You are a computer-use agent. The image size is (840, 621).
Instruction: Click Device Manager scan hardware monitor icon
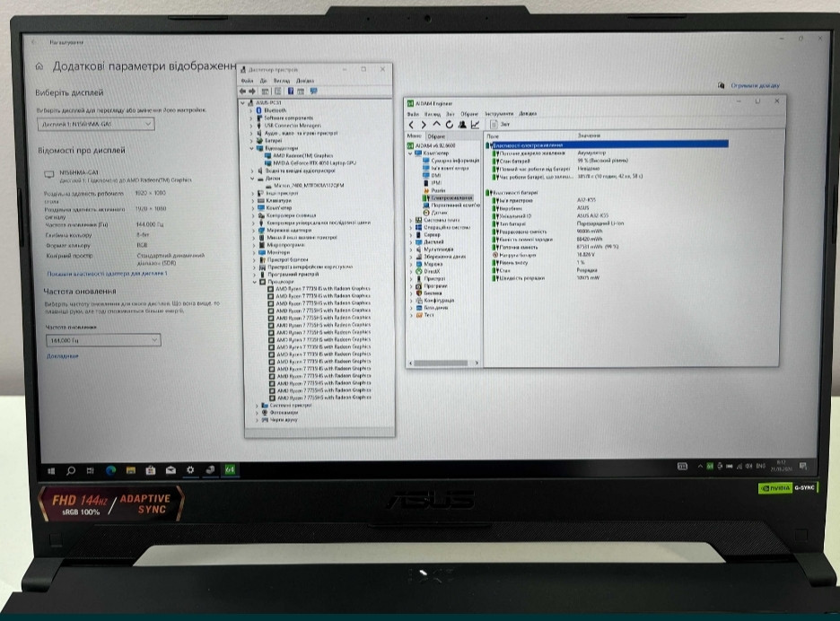click(311, 91)
